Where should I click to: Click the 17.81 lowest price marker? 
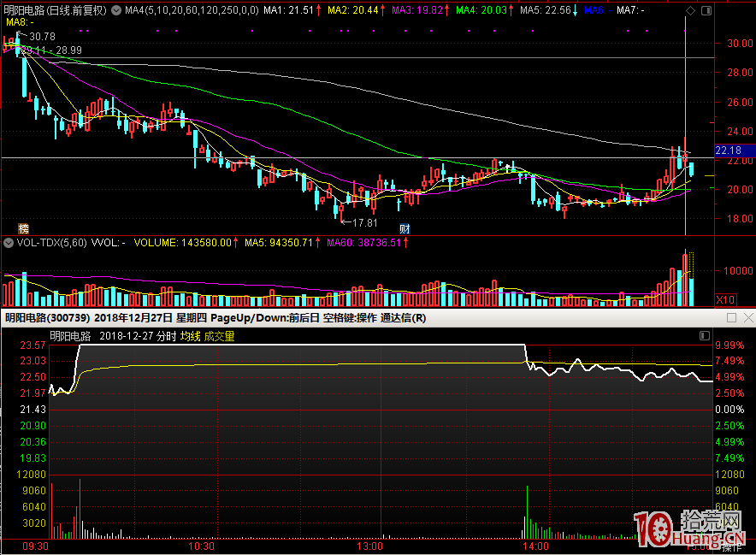(363, 222)
